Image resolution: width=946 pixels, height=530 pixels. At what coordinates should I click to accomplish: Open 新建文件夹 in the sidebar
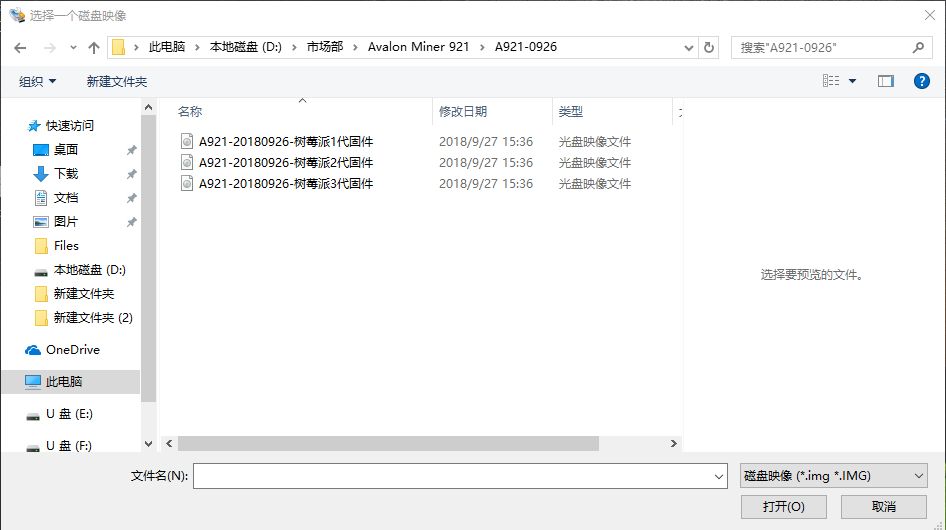coord(84,294)
